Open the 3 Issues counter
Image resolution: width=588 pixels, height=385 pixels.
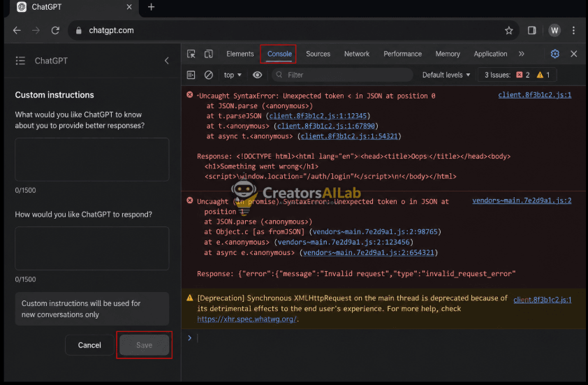click(x=517, y=75)
